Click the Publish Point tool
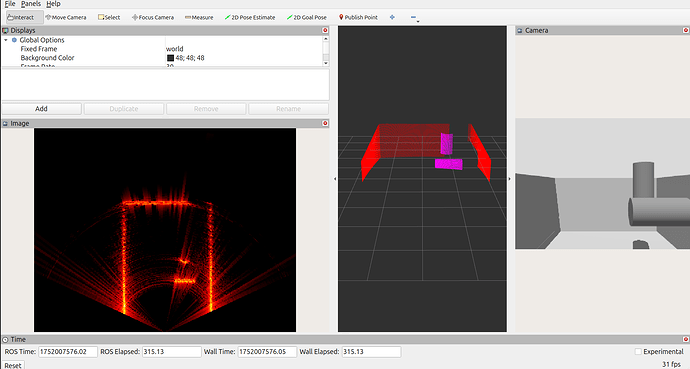This screenshot has height=369, width=690. coord(358,17)
